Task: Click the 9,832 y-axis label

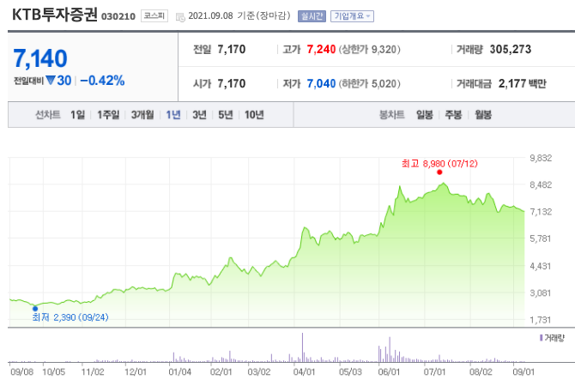Action: 541,159
